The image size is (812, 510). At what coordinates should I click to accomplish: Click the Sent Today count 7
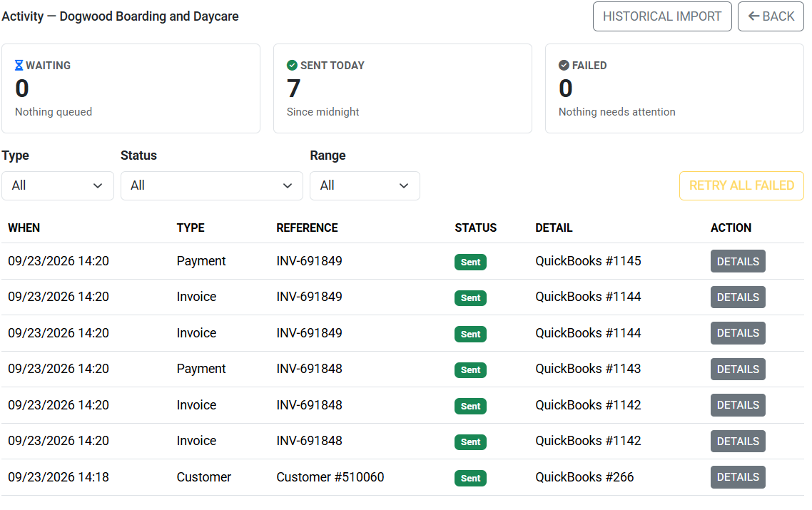(294, 88)
